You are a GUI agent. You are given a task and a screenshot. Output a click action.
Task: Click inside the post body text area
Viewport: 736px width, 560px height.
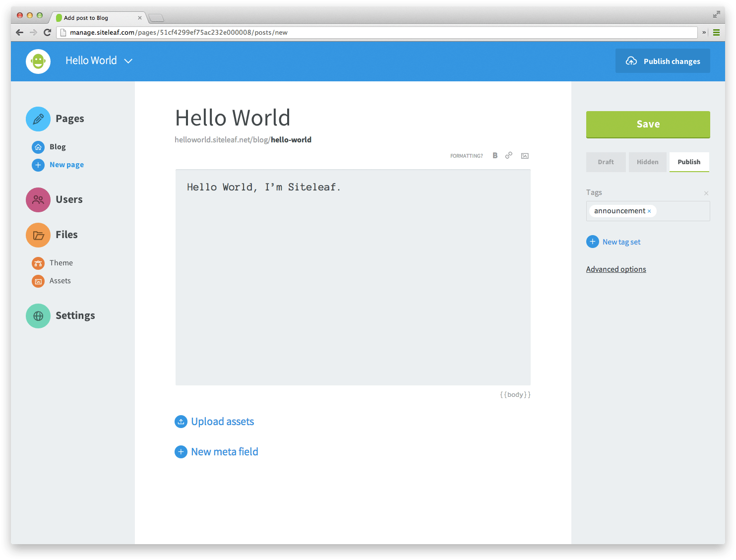click(353, 278)
